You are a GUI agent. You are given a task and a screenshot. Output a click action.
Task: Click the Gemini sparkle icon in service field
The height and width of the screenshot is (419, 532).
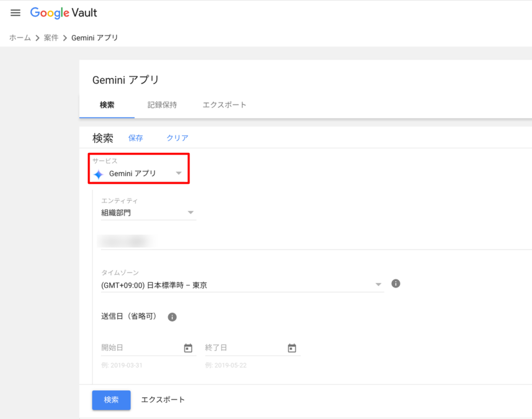click(x=98, y=174)
